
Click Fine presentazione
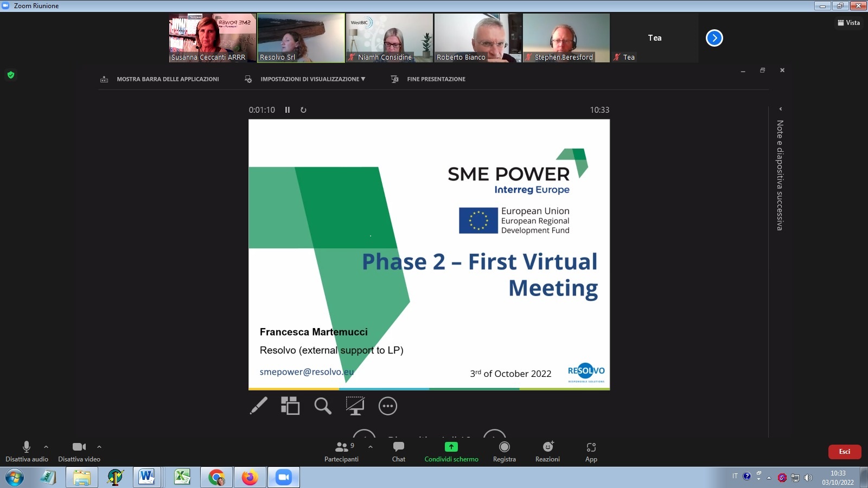click(428, 79)
